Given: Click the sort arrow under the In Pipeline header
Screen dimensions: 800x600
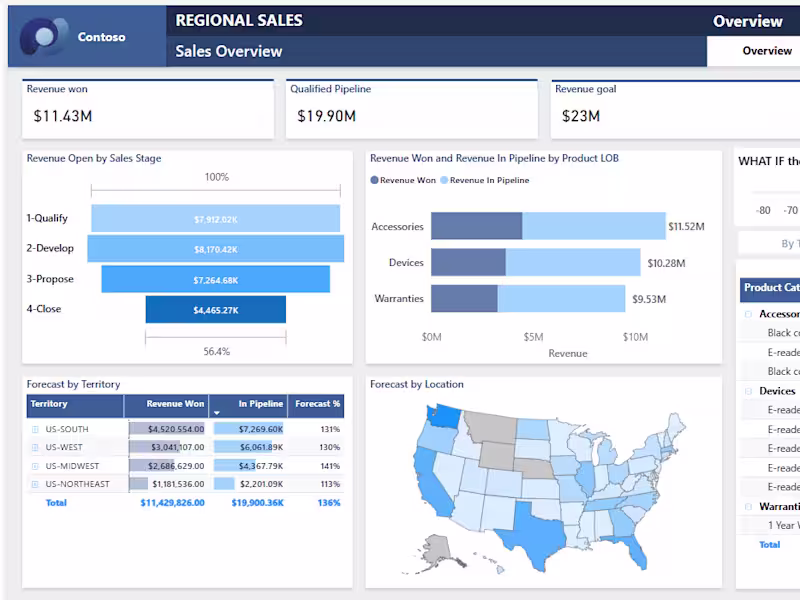Looking at the screenshot, I should [216, 410].
